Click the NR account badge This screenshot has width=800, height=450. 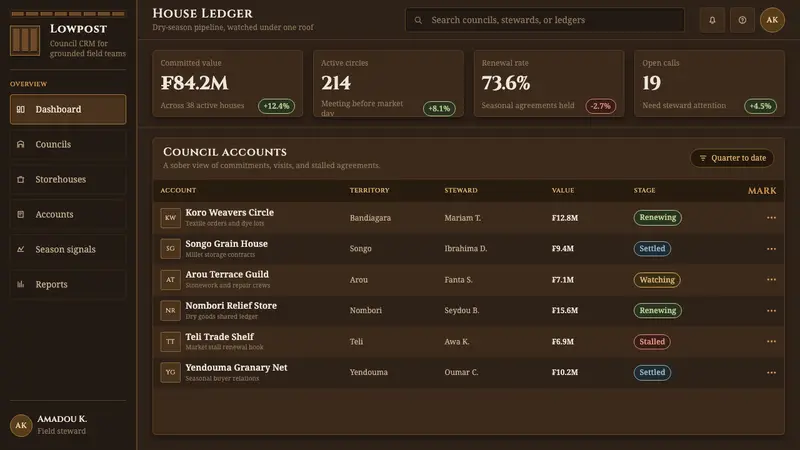170,310
